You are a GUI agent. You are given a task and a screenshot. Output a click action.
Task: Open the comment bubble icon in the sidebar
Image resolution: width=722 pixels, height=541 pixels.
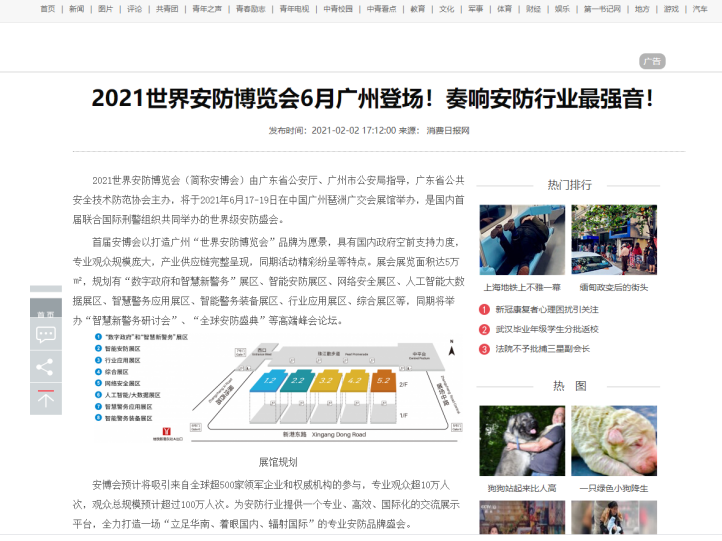[46, 335]
